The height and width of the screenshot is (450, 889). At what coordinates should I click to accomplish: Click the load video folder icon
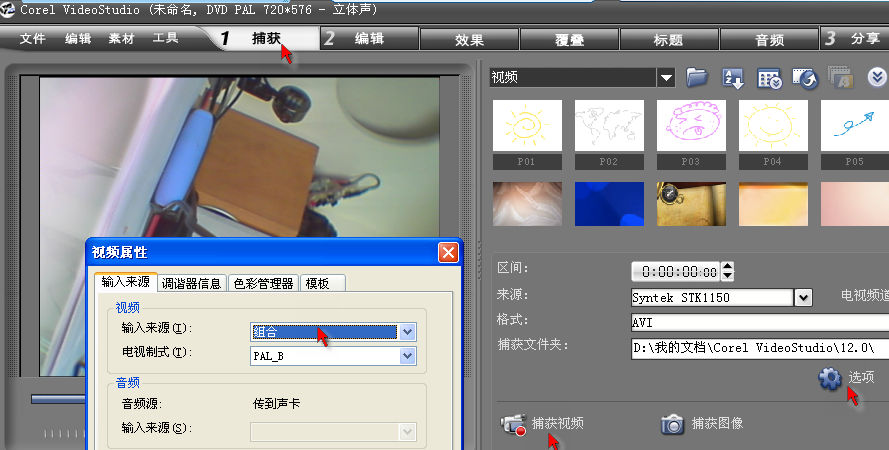point(697,78)
